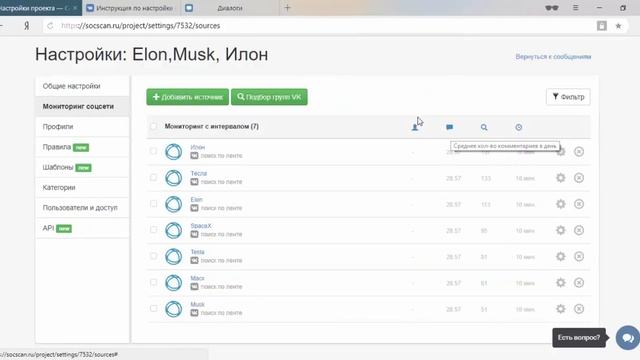Viewport: 640px width, 360px height.
Task: Check the SpaceX source checkbox
Action: (153, 229)
